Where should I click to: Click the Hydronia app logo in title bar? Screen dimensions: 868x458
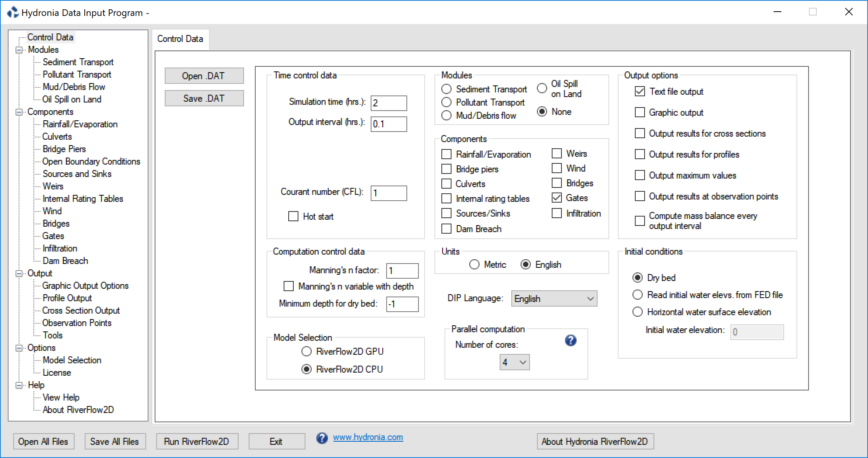[x=13, y=12]
